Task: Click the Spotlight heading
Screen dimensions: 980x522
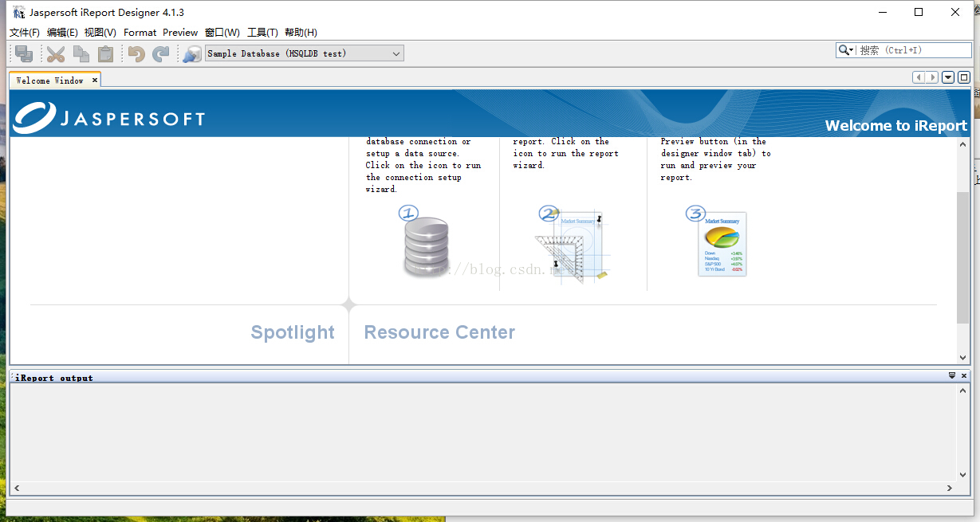Action: coord(293,332)
